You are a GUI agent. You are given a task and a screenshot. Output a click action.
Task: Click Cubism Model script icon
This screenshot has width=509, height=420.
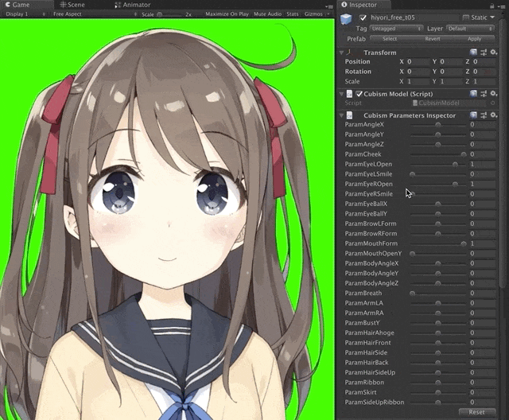click(x=349, y=94)
